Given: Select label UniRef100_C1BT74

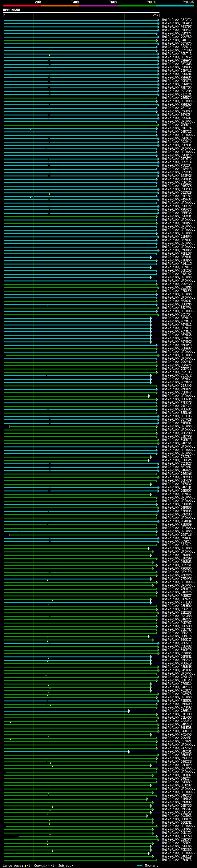Looking at the screenshot, I should pos(177,128).
